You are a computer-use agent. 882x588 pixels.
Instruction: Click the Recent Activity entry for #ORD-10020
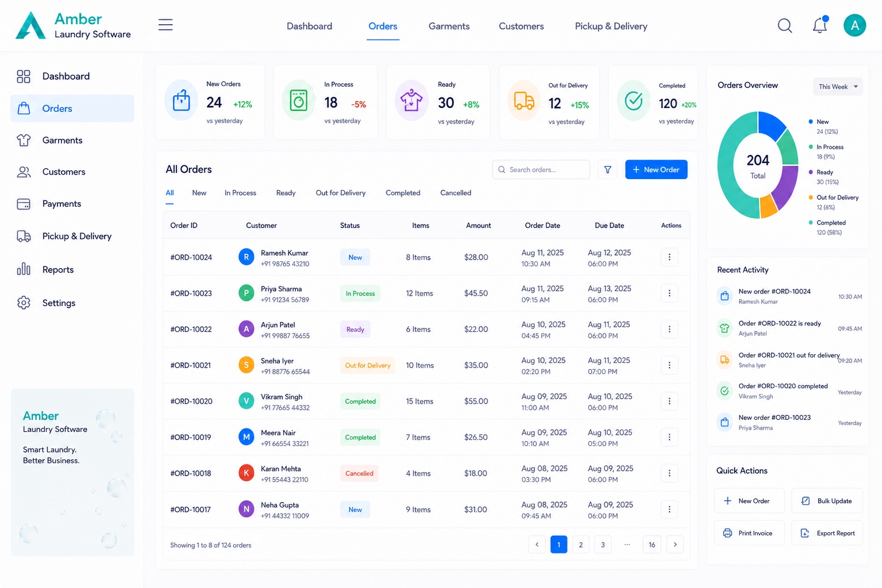[x=789, y=391]
